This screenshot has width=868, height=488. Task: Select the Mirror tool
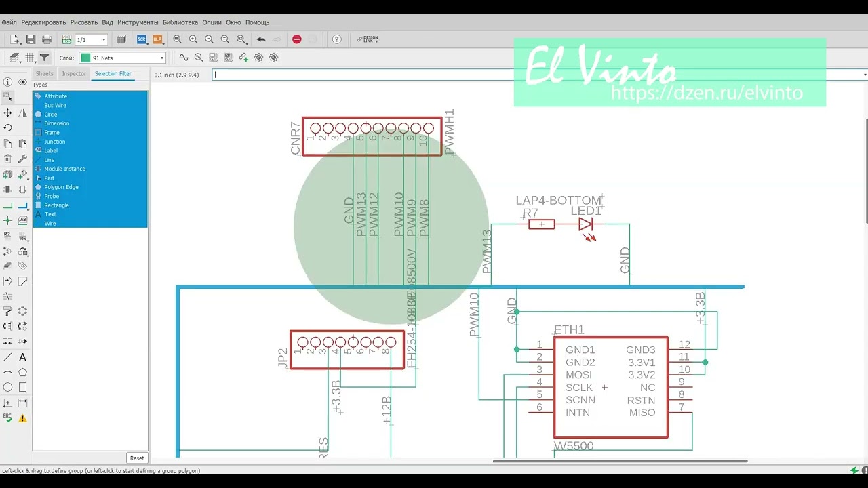pyautogui.click(x=22, y=113)
